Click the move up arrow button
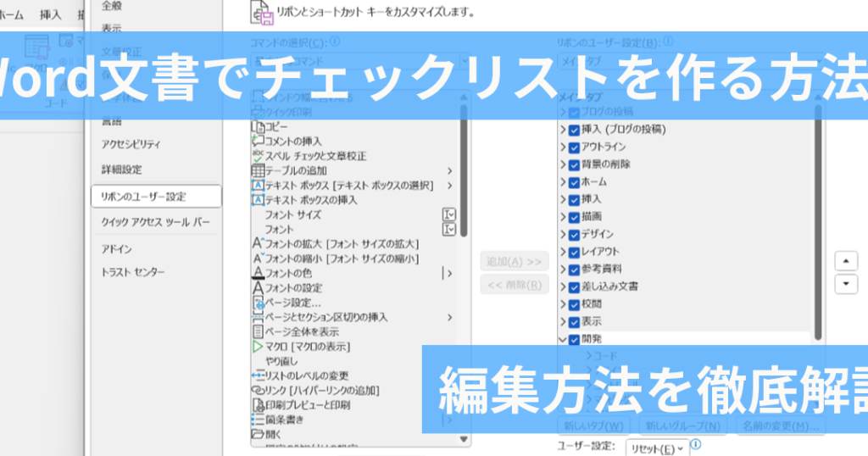 click(846, 261)
